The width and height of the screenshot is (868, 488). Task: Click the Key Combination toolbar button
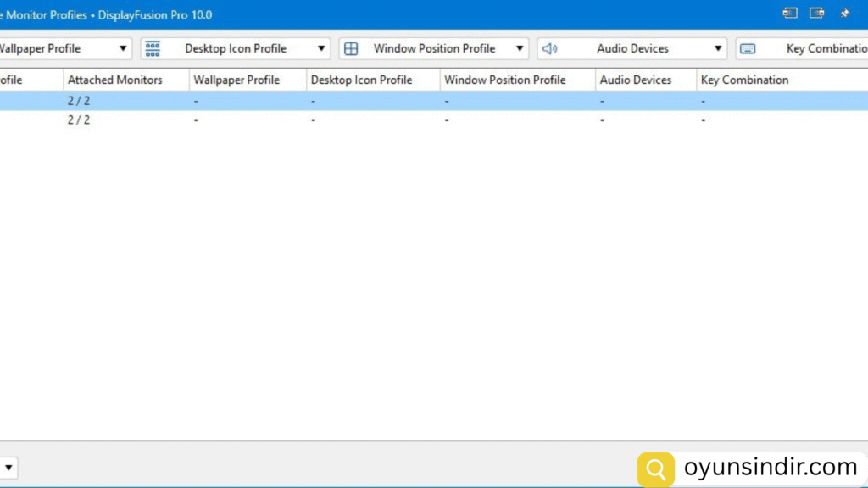pyautogui.click(x=814, y=48)
